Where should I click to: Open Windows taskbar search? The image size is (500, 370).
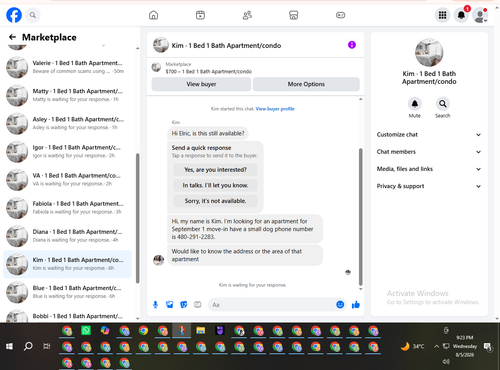coord(28,346)
